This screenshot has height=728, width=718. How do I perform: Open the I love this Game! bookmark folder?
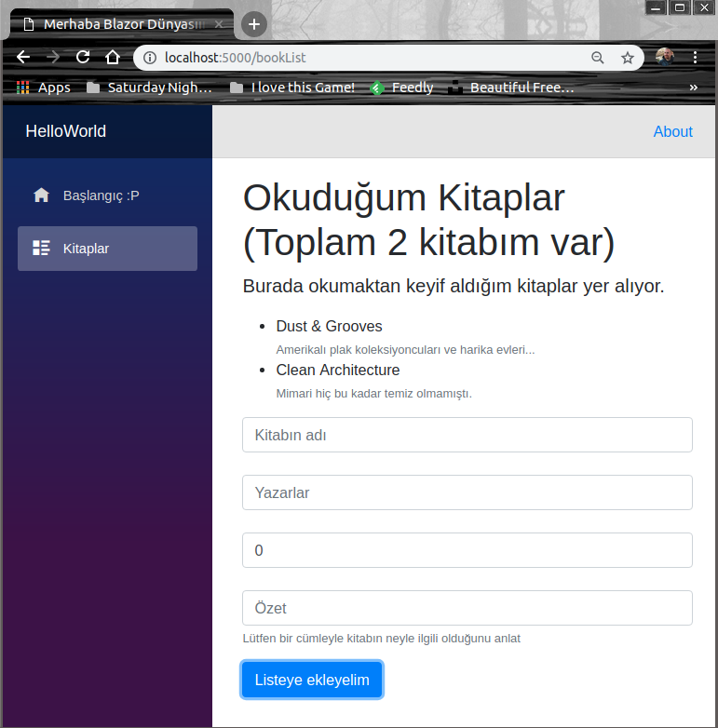293,88
